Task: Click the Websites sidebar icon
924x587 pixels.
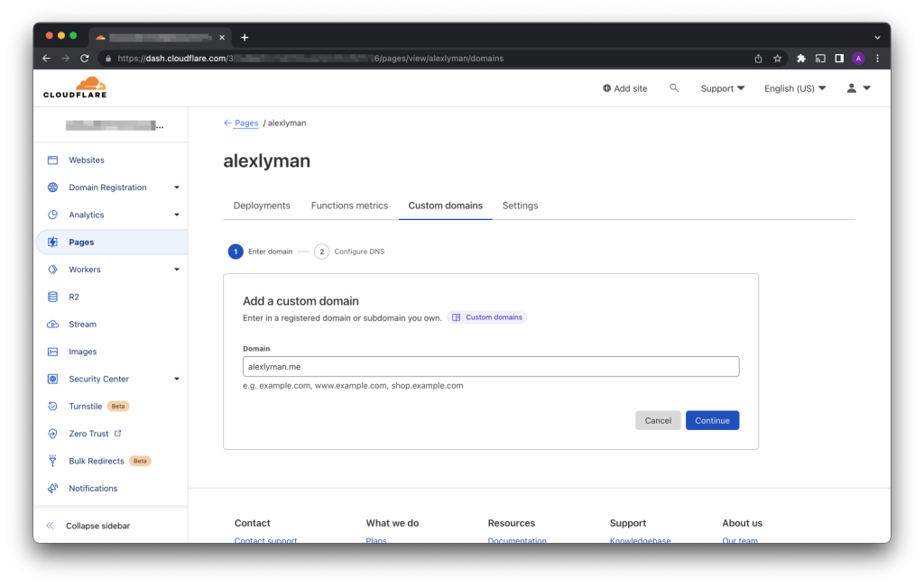Action: coord(52,161)
